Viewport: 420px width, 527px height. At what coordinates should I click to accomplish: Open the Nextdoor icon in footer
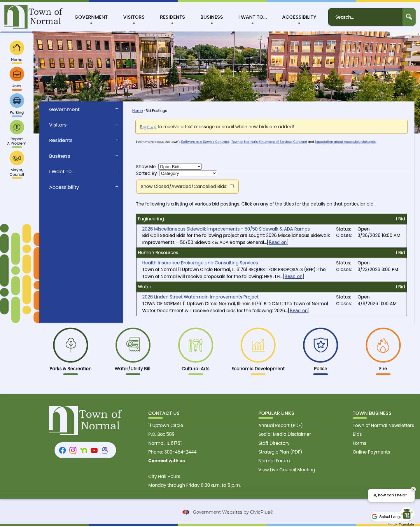(84, 450)
